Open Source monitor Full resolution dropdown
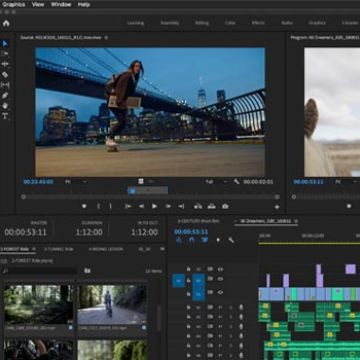Screen dimensions: 360x360 pos(217,182)
